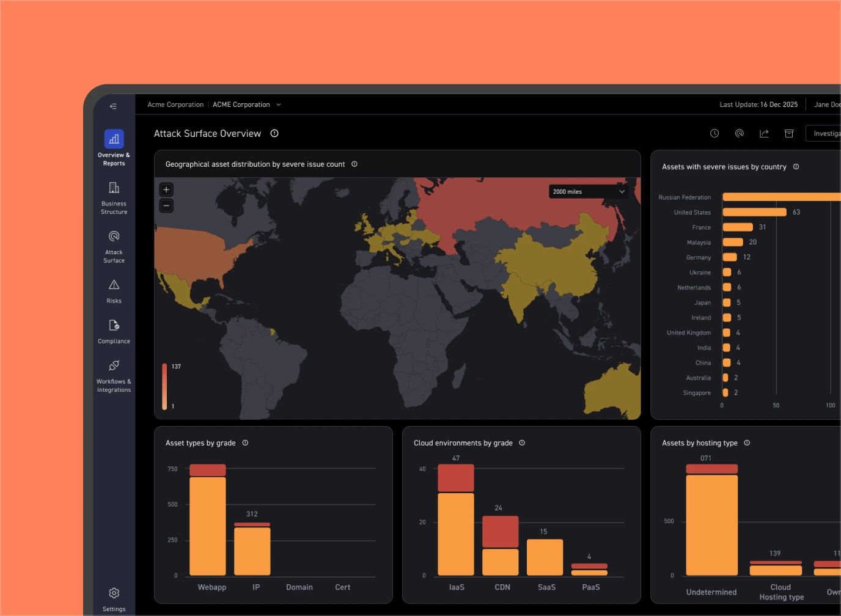Image resolution: width=841 pixels, height=616 pixels.
Task: Click the Acme Corporation breadcrumb link
Action: pyautogui.click(x=175, y=105)
